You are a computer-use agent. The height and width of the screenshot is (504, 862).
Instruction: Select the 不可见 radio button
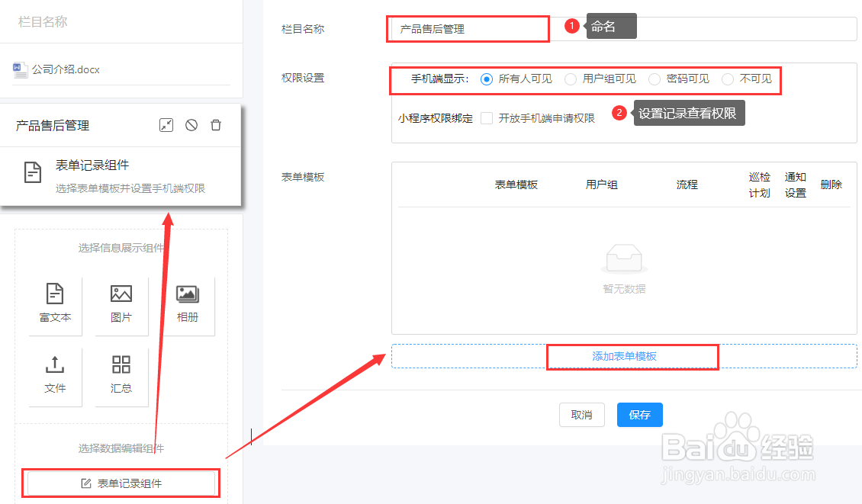[727, 79]
